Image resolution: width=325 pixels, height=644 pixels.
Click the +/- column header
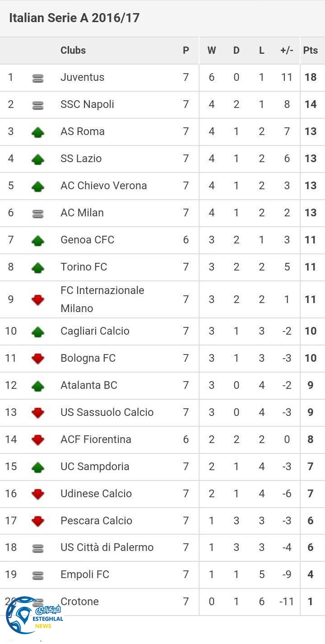(x=287, y=51)
